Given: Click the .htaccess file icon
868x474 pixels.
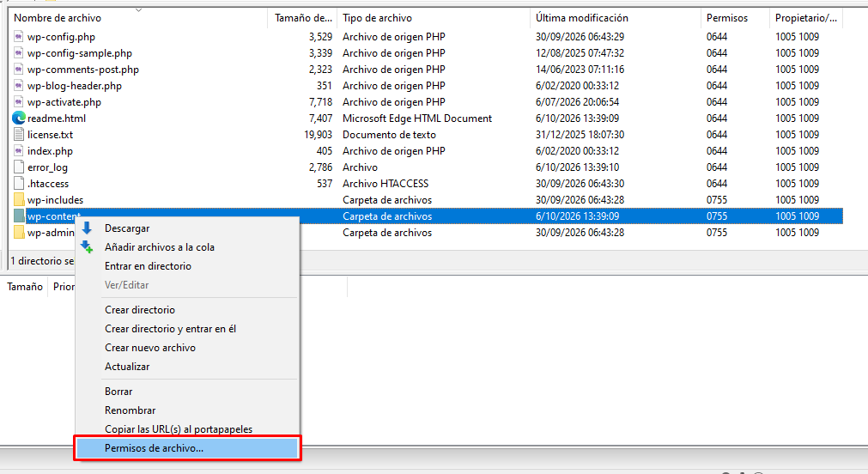Looking at the screenshot, I should pyautogui.click(x=18, y=183).
